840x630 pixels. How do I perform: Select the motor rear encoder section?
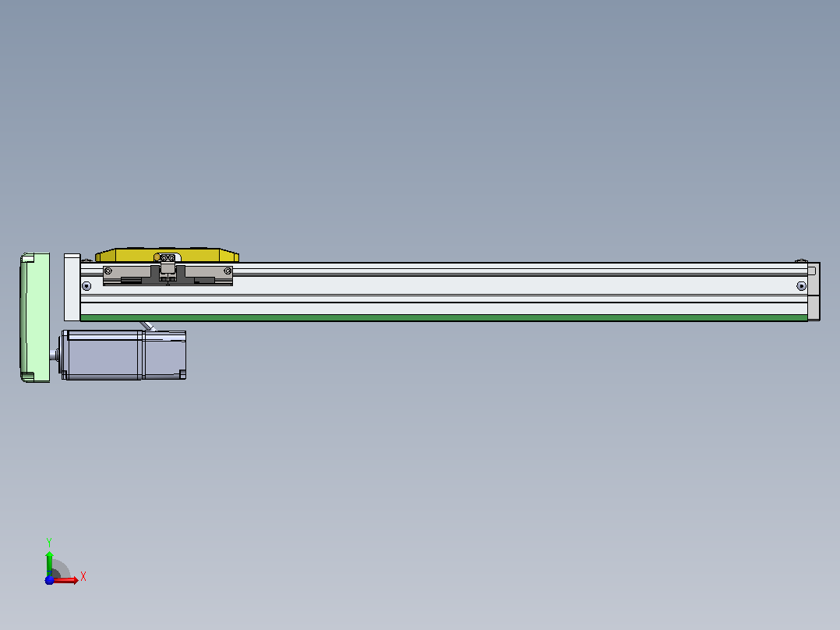(x=165, y=355)
